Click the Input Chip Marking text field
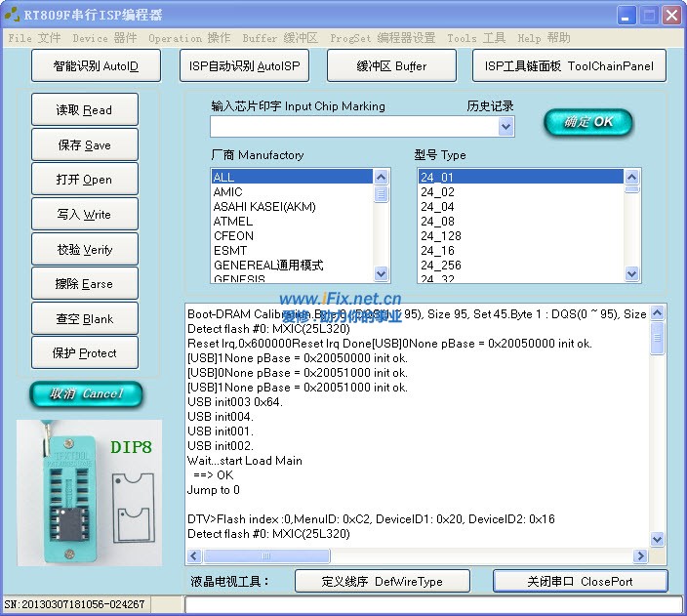 pyautogui.click(x=354, y=127)
